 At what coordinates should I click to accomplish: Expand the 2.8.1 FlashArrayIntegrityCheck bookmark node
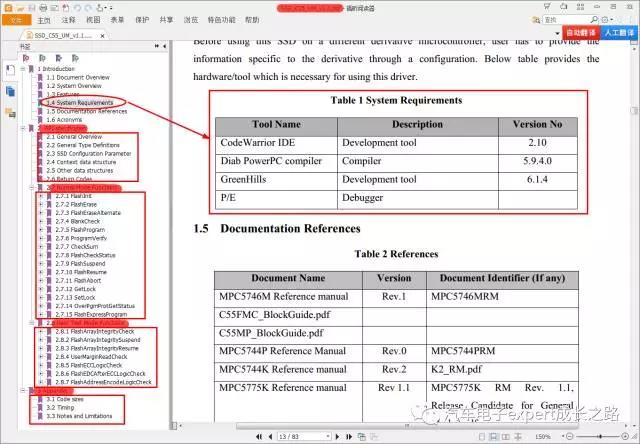[39, 332]
